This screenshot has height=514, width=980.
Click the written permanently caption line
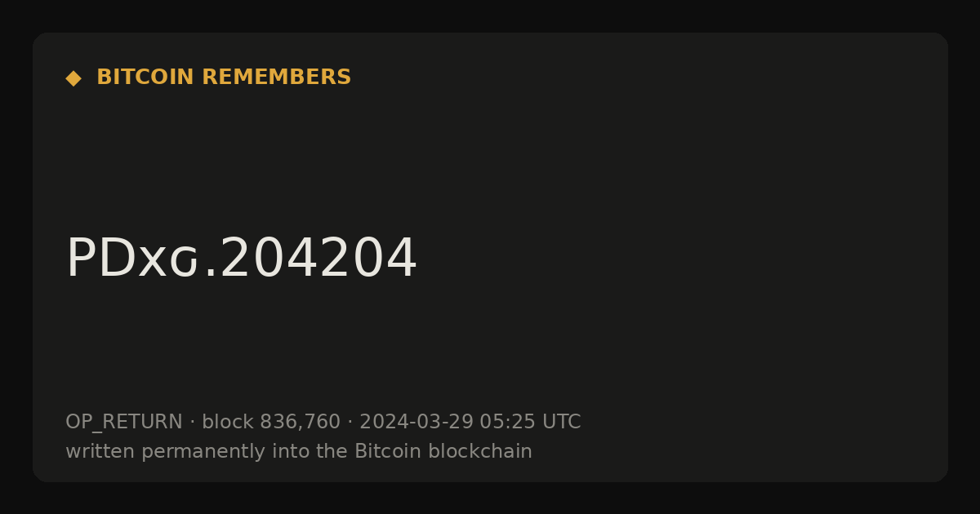coord(299,451)
